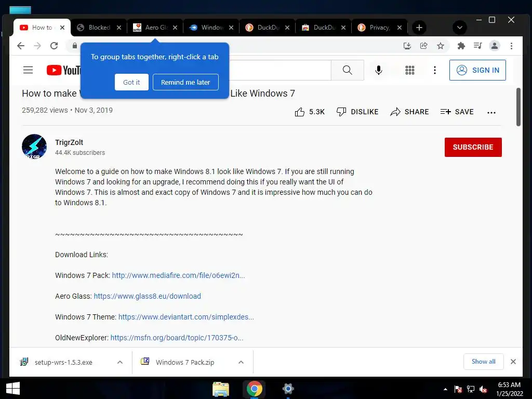Close the How to YouTube tab
This screenshot has width=532, height=399.
coord(62,28)
